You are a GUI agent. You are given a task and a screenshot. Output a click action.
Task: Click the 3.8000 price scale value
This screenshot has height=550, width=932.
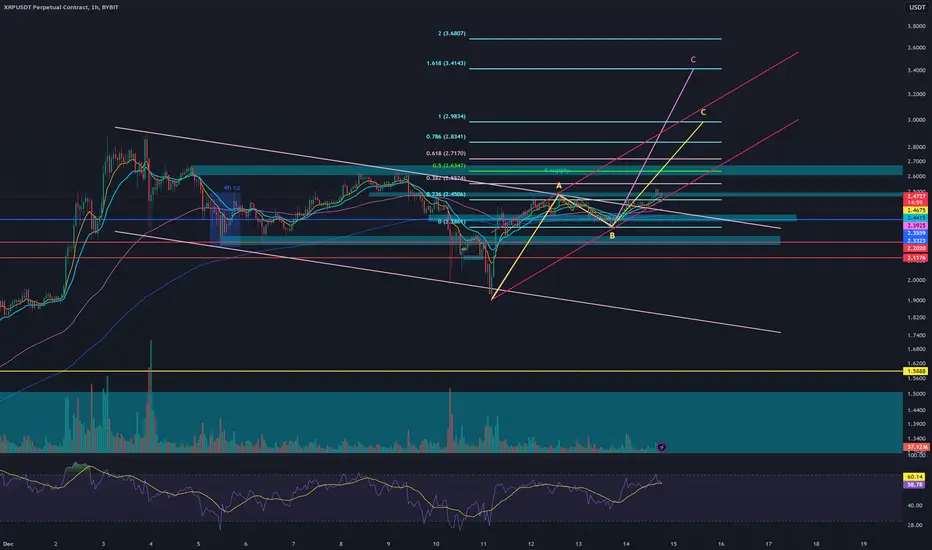(916, 26)
